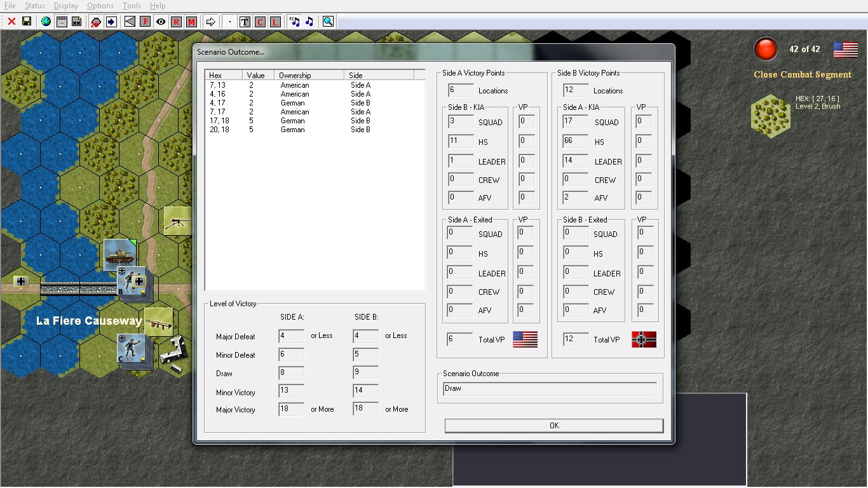Click the red R toolbar button

pyautogui.click(x=176, y=22)
